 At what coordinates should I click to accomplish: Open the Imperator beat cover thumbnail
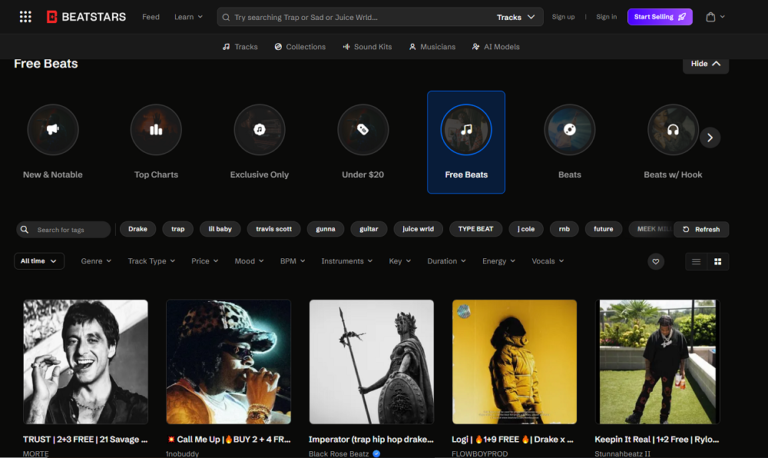(x=372, y=362)
